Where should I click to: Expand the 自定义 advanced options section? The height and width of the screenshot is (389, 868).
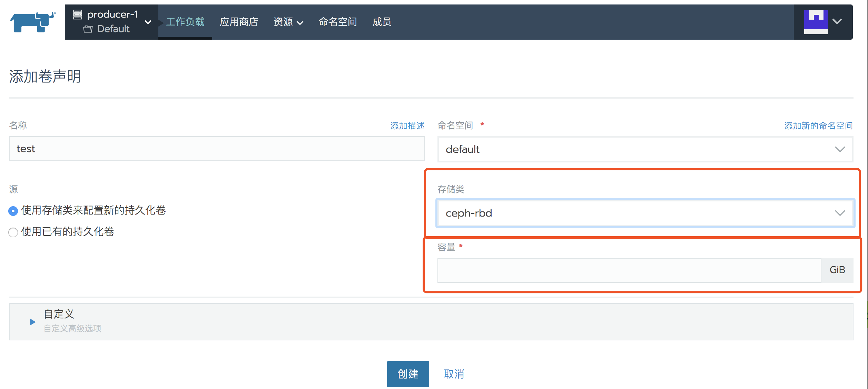32,322
